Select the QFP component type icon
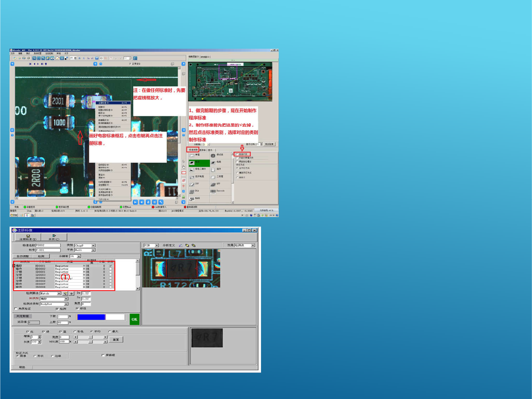This screenshot has width=532, height=399. pyautogui.click(x=213, y=184)
